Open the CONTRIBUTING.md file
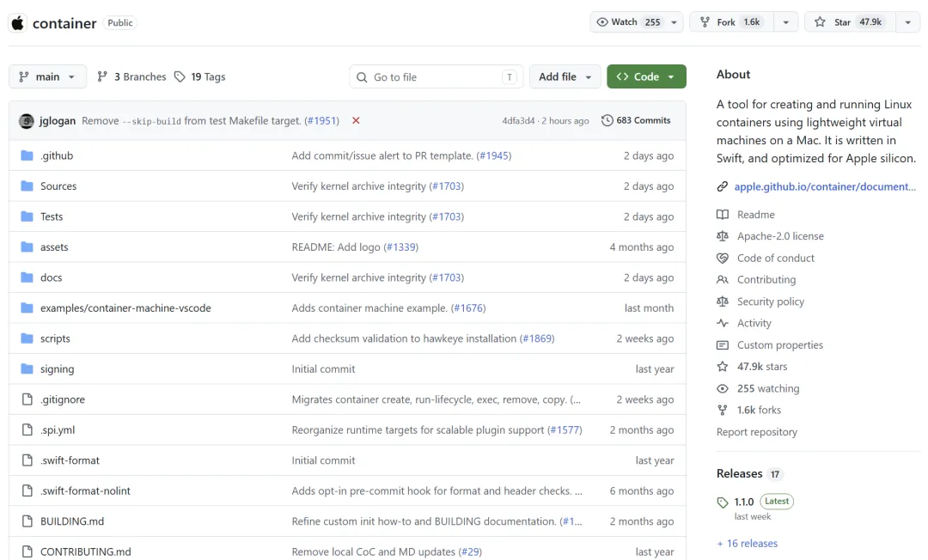The image size is (928, 560). 86,551
